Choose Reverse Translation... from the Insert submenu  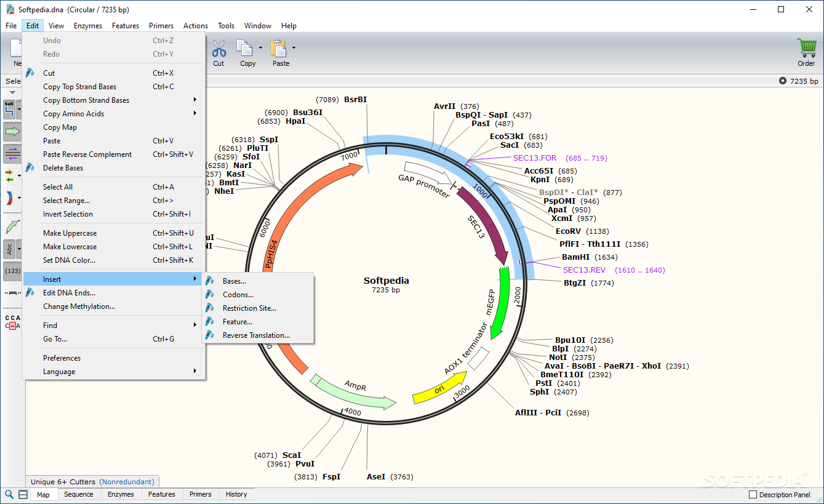point(259,335)
